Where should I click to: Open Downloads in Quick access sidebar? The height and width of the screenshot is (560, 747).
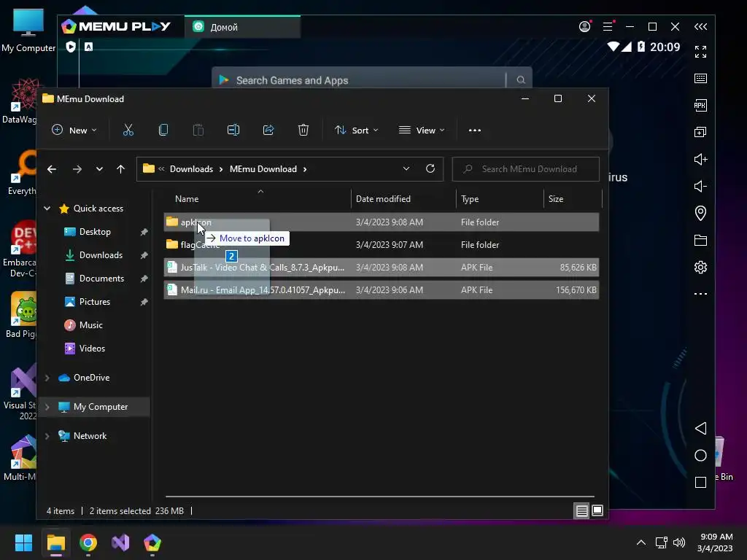point(101,255)
